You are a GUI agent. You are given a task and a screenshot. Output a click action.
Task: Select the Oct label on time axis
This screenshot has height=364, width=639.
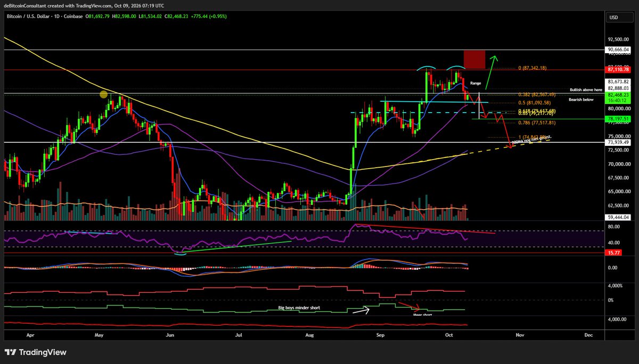(449, 336)
